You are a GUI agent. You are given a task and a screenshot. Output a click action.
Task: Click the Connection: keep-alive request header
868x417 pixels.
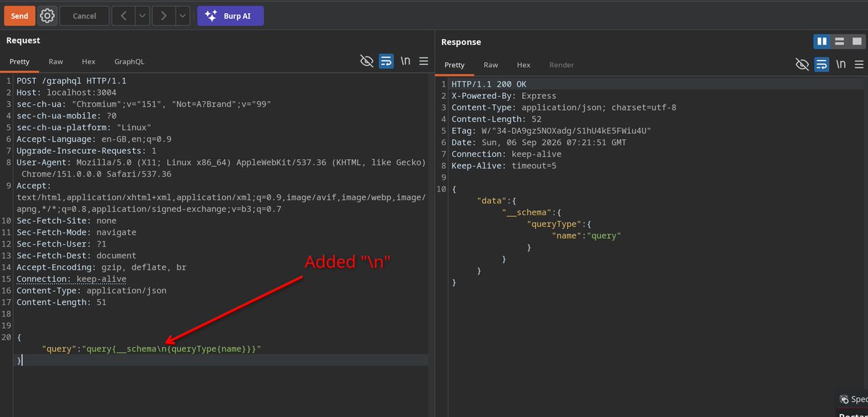click(x=72, y=279)
